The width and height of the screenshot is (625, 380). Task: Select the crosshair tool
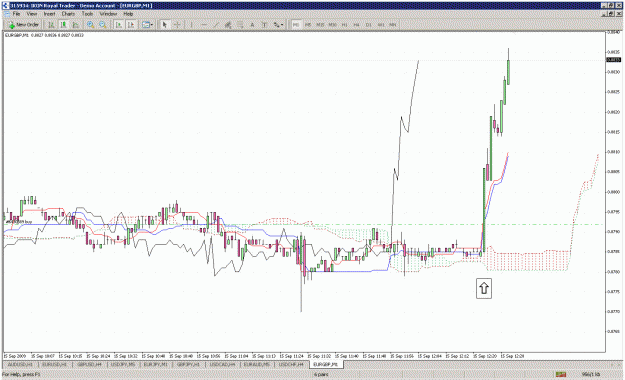(177, 25)
